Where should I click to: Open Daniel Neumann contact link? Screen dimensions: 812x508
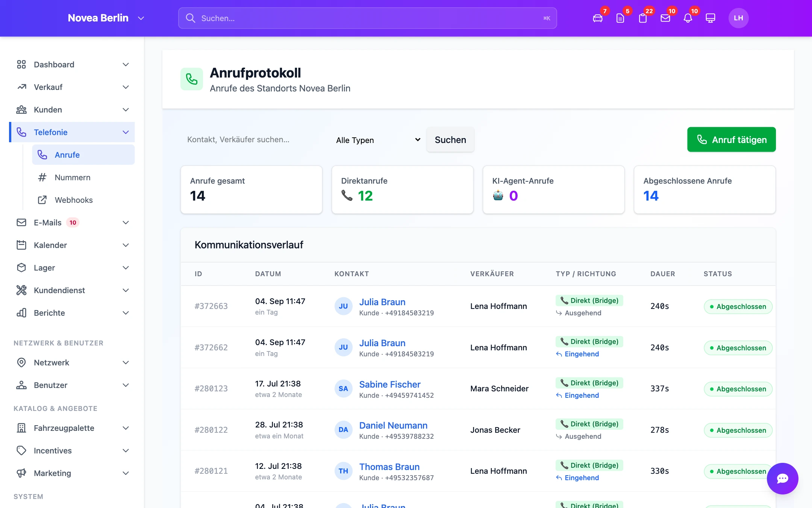393,425
